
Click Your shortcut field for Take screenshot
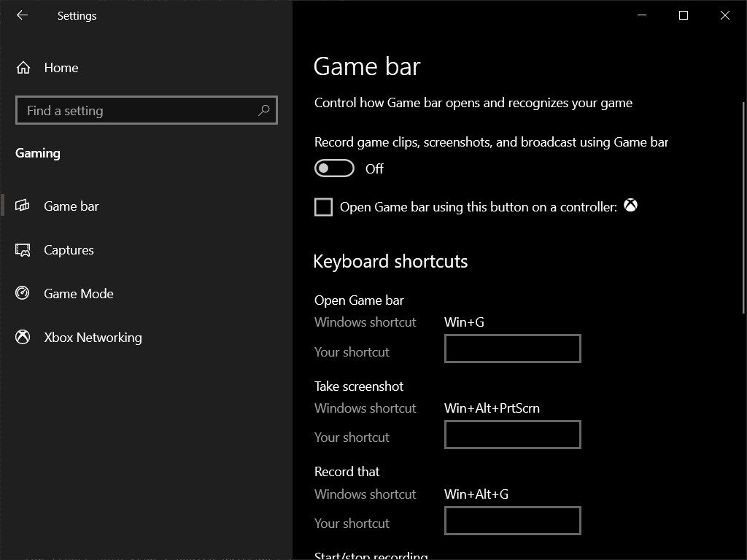click(x=512, y=435)
